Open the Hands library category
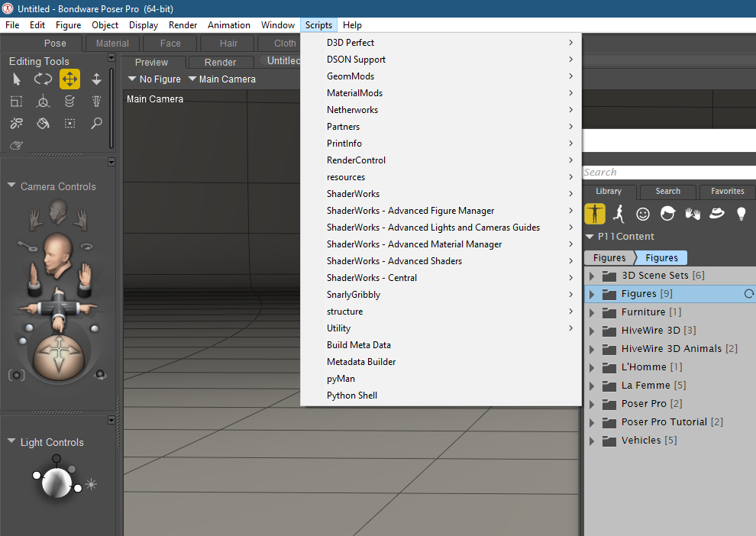This screenshot has width=756, height=536. 692,214
